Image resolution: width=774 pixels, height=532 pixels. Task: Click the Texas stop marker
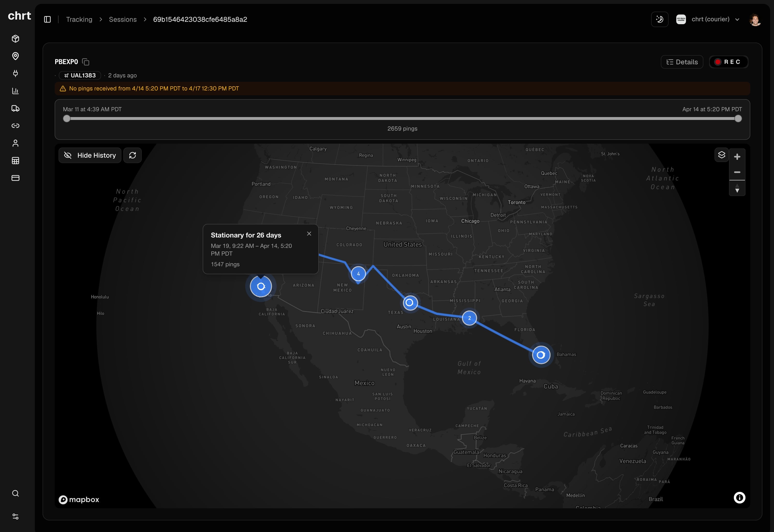pos(410,303)
